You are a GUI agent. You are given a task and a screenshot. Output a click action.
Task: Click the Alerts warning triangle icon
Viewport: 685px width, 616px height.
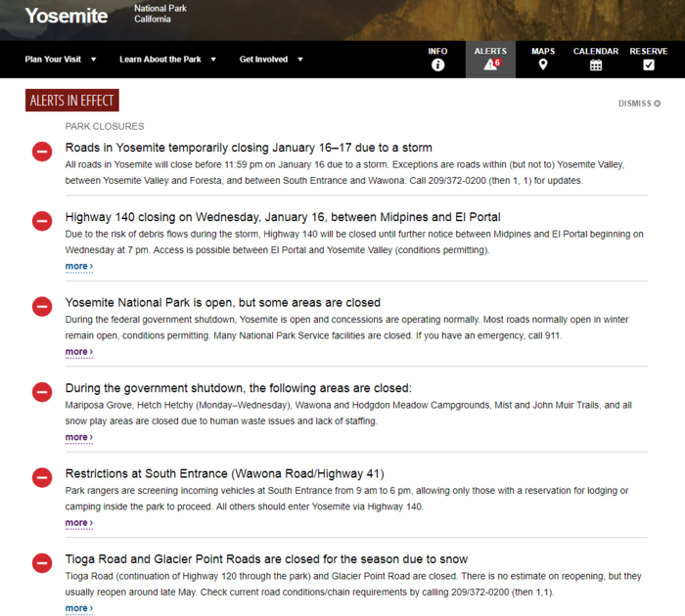(x=489, y=65)
